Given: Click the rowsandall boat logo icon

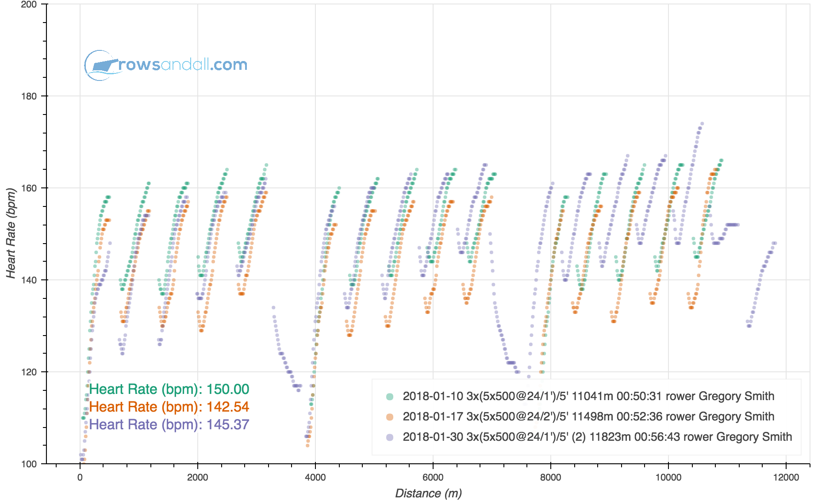Looking at the screenshot, I should click(x=101, y=65).
